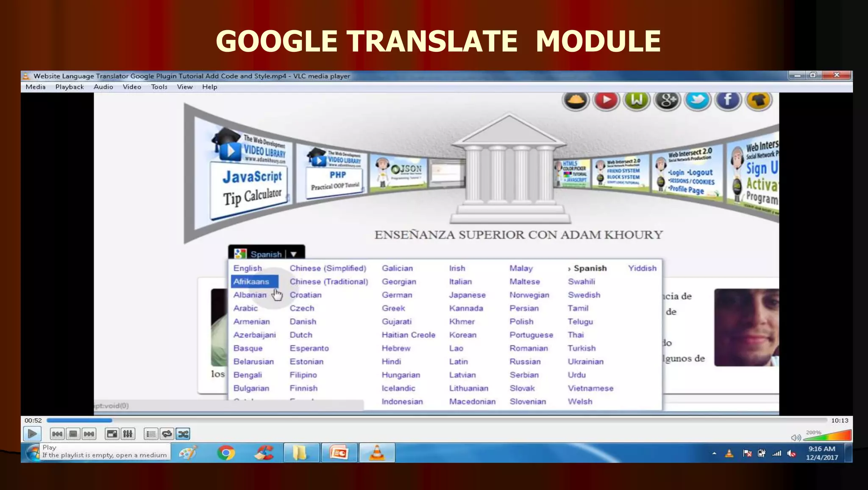Image resolution: width=868 pixels, height=490 pixels.
Task: Open the View menu
Action: 185,87
